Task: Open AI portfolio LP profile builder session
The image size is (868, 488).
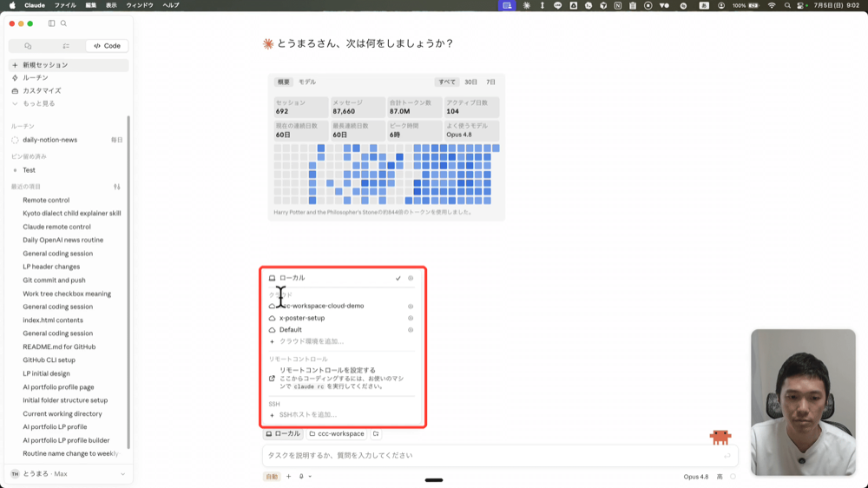Action: [66, 440]
